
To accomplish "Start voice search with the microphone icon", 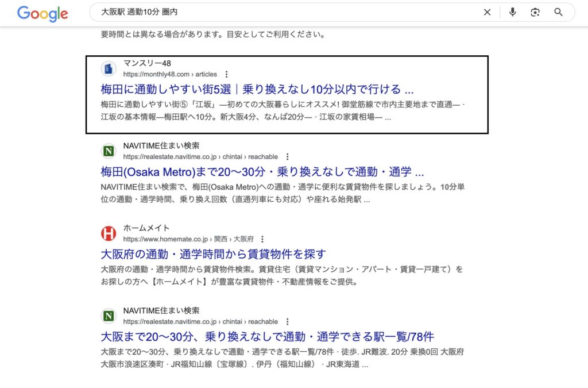I will click(x=512, y=12).
